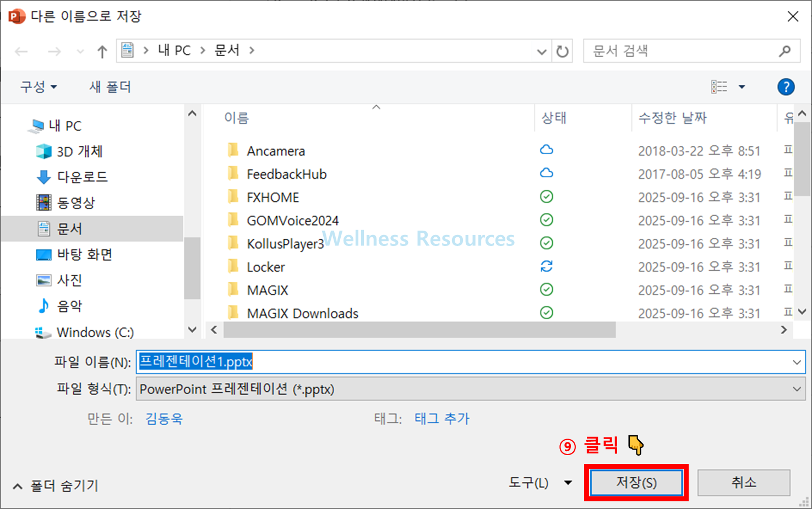Sort by 수정한 날짜 column header
This screenshot has height=509, width=812.
pyautogui.click(x=672, y=118)
